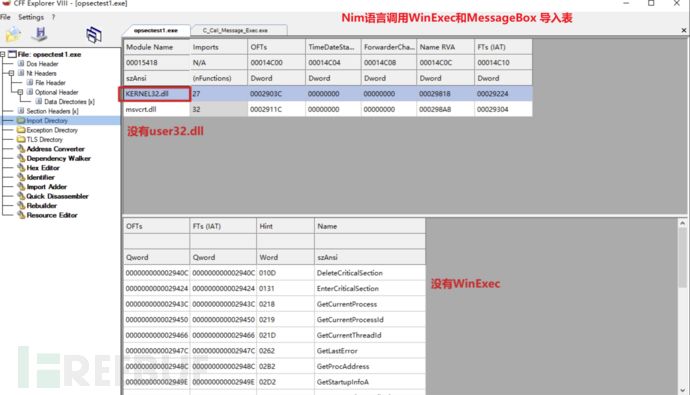
Task: Switch to opsectest1.exe tab
Action: pos(155,30)
